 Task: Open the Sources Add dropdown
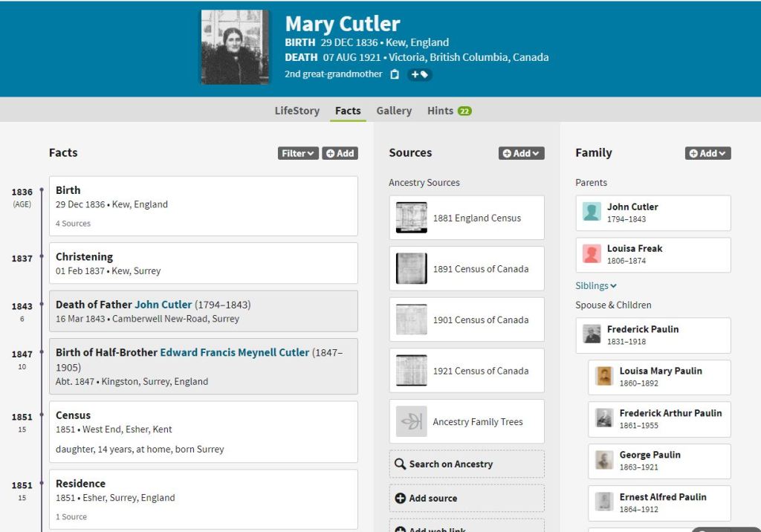[x=521, y=153]
